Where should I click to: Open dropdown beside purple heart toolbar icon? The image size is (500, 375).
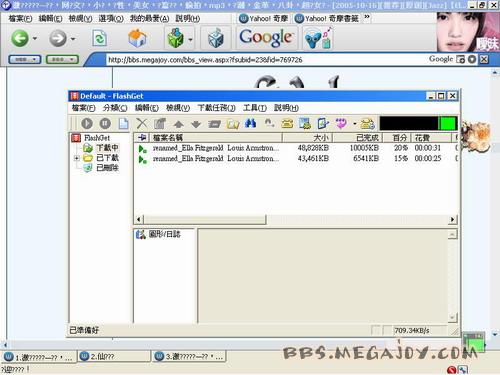pyautogui.click(x=355, y=124)
